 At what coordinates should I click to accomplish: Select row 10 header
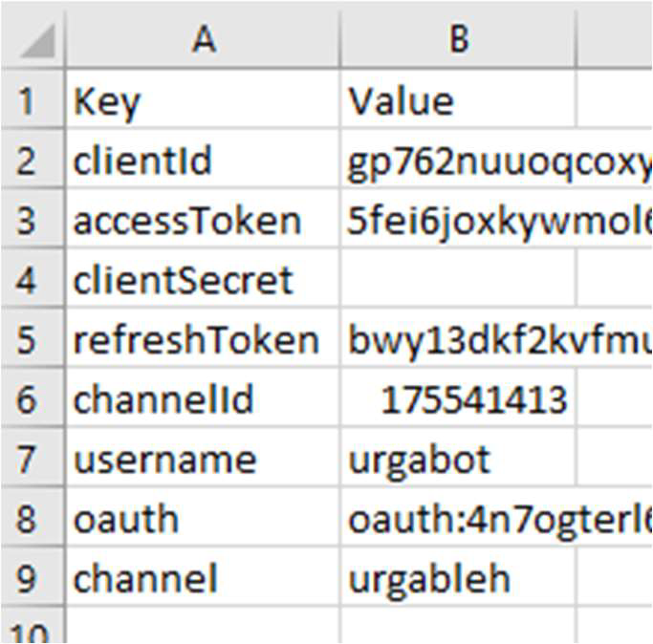[x=27, y=631]
